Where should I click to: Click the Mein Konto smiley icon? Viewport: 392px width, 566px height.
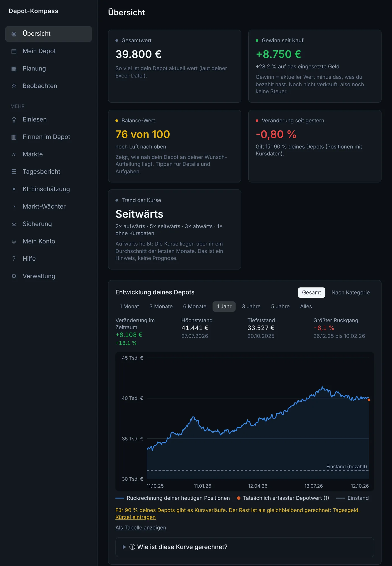click(x=14, y=241)
